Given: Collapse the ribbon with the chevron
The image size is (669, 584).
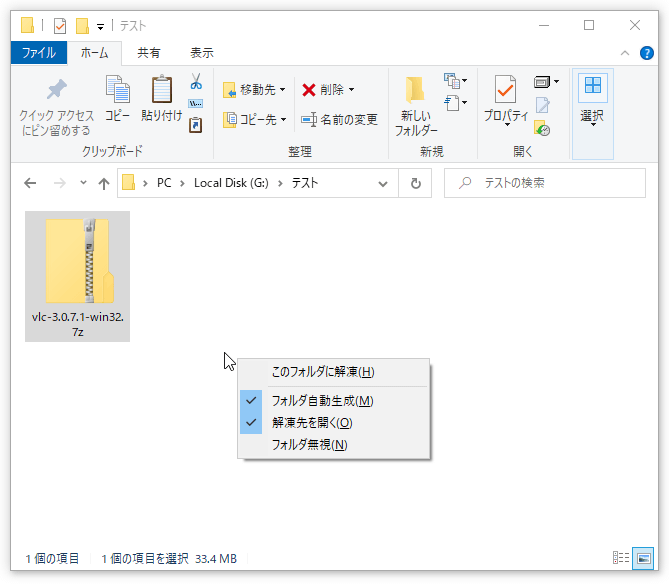Looking at the screenshot, I should [625, 53].
